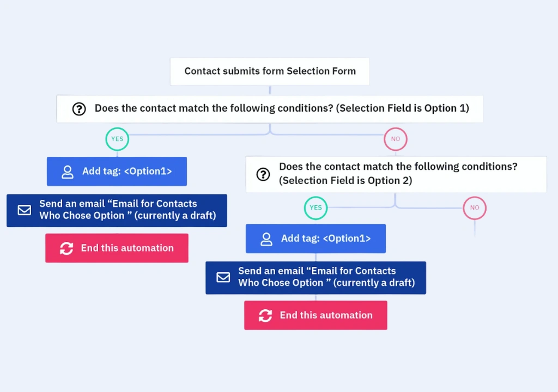Select the YES branch of the Option 1 condition

pyautogui.click(x=117, y=139)
